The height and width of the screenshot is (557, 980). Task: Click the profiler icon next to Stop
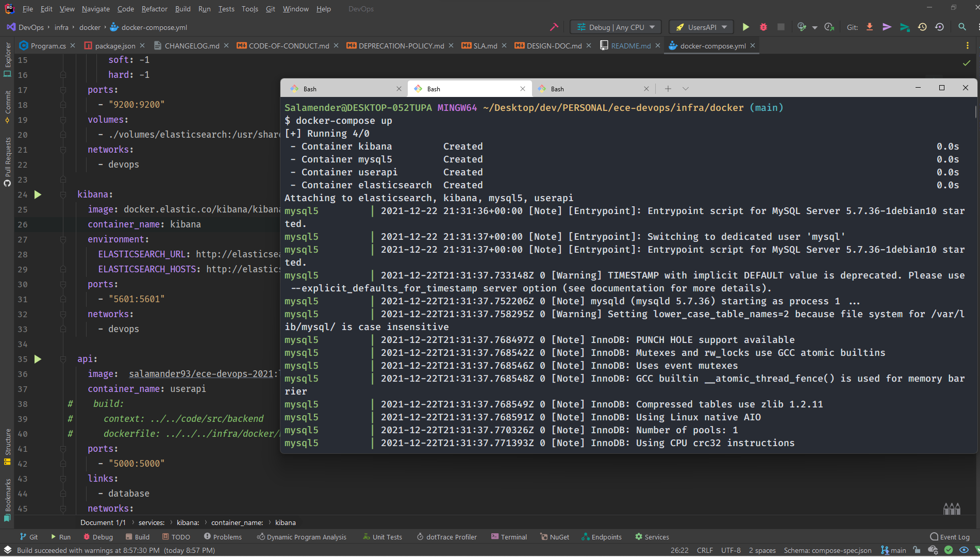801,27
